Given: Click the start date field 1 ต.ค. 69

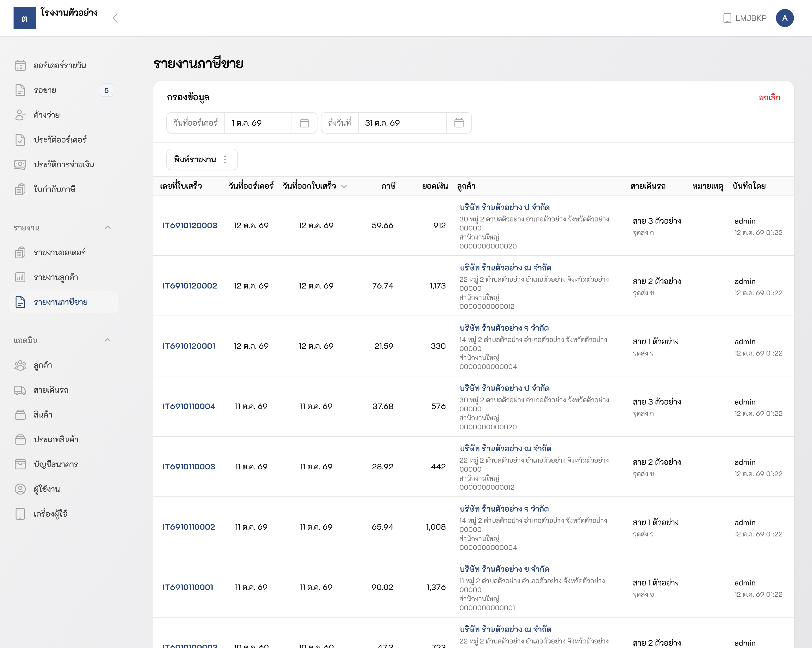Looking at the screenshot, I should (x=258, y=123).
